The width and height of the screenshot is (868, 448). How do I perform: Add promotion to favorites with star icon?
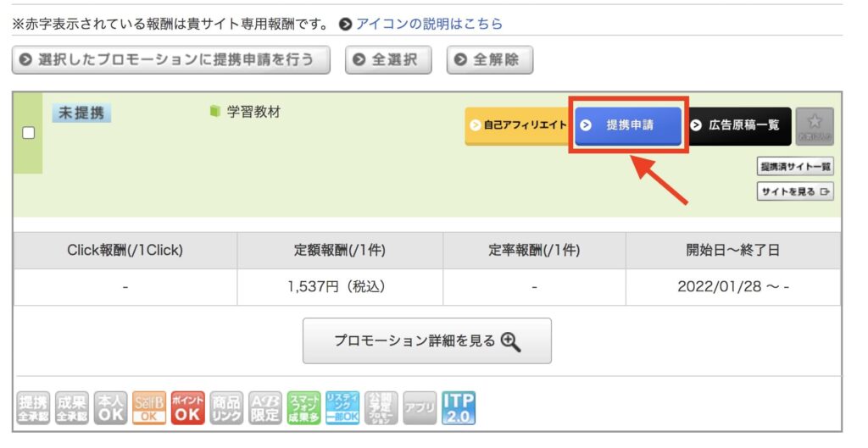pos(815,124)
